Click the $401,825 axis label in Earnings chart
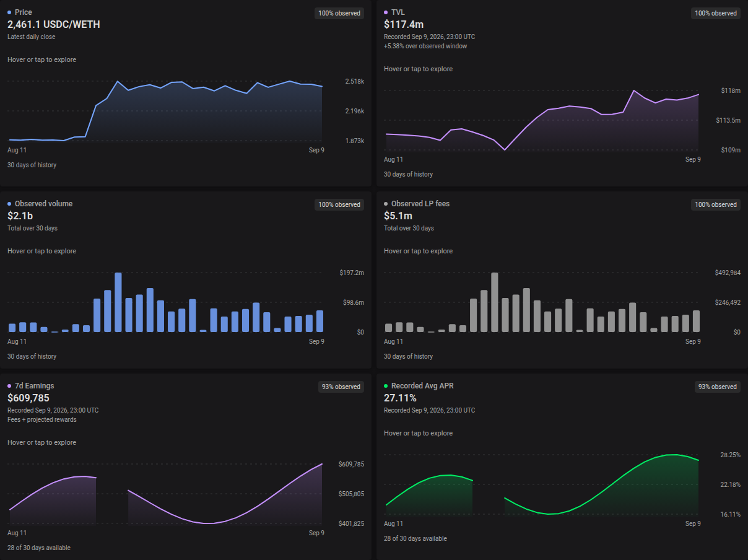This screenshot has height=560, width=748. coord(351,524)
